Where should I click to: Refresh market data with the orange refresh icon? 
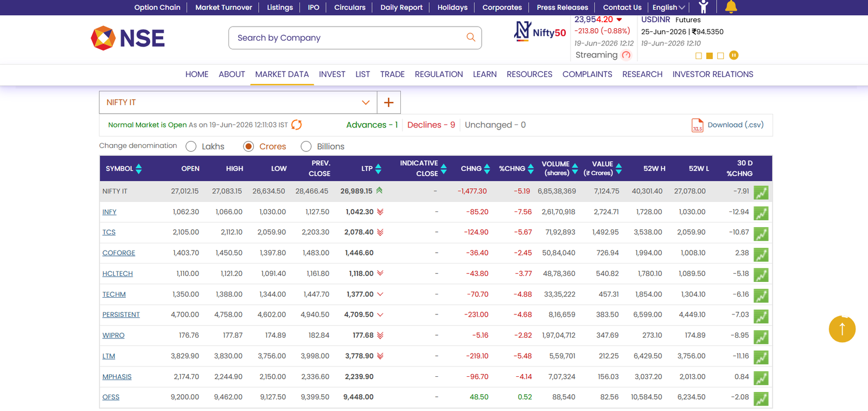[x=297, y=125]
